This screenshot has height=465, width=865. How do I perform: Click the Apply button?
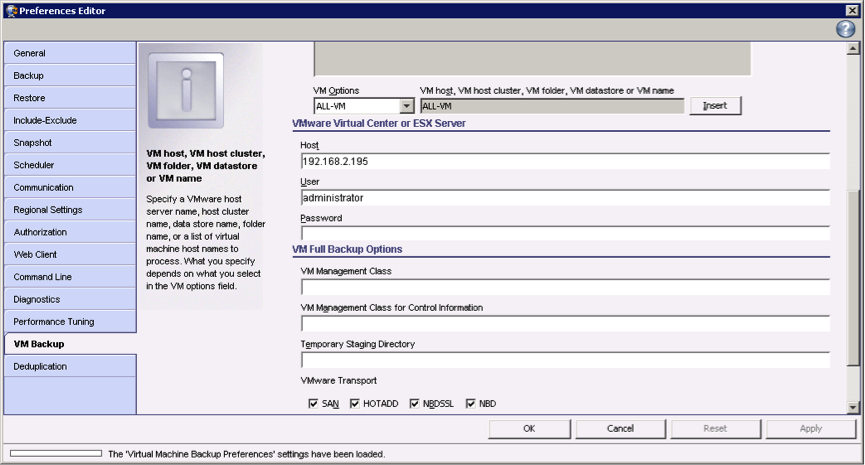point(810,429)
